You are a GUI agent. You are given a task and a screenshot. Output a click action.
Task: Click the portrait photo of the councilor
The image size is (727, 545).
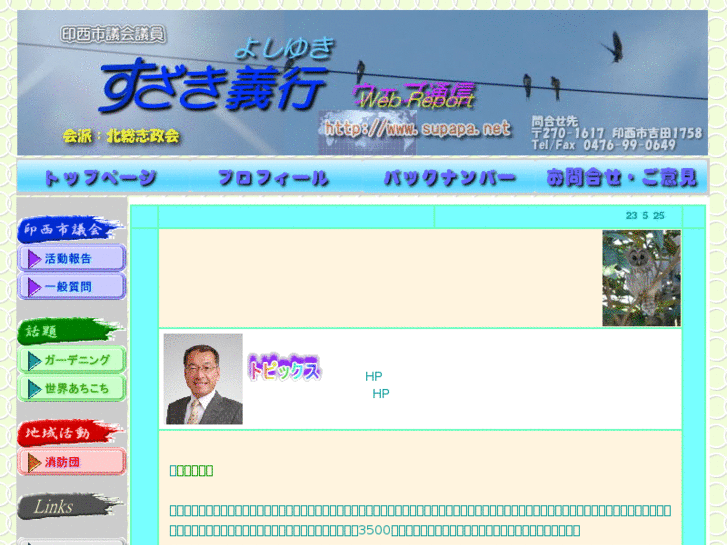(203, 379)
